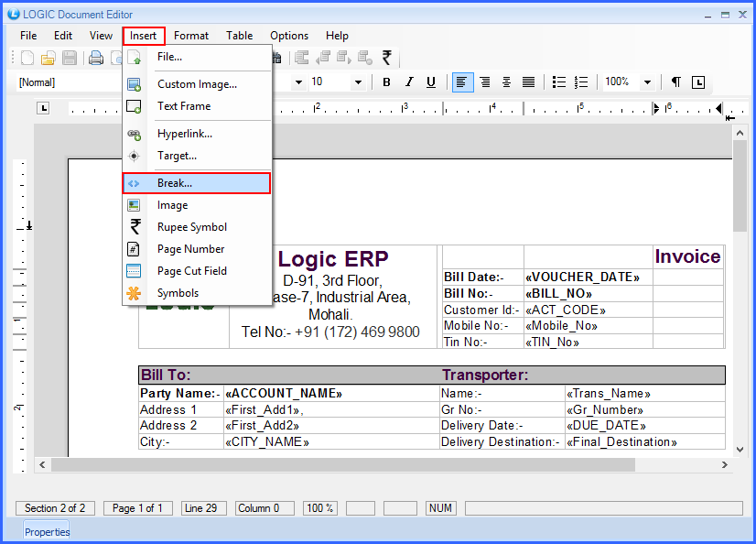756x544 pixels.
Task: Open the Help menu
Action: coord(337,36)
